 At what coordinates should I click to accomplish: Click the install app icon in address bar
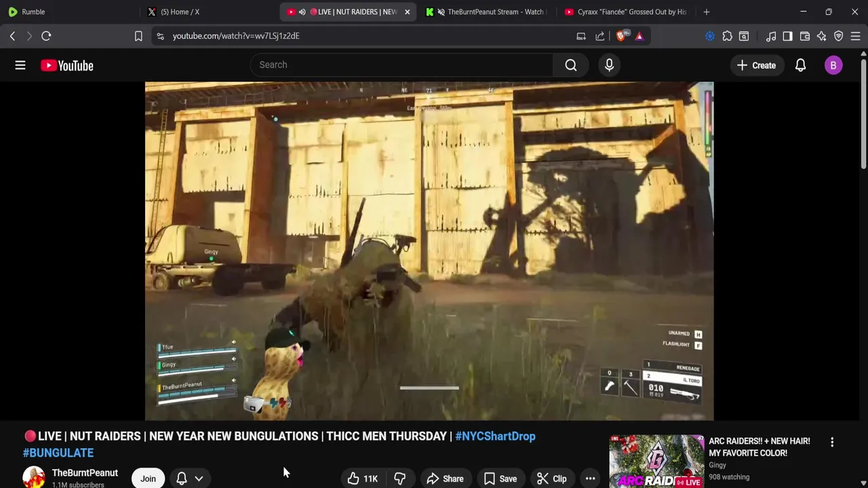581,36
